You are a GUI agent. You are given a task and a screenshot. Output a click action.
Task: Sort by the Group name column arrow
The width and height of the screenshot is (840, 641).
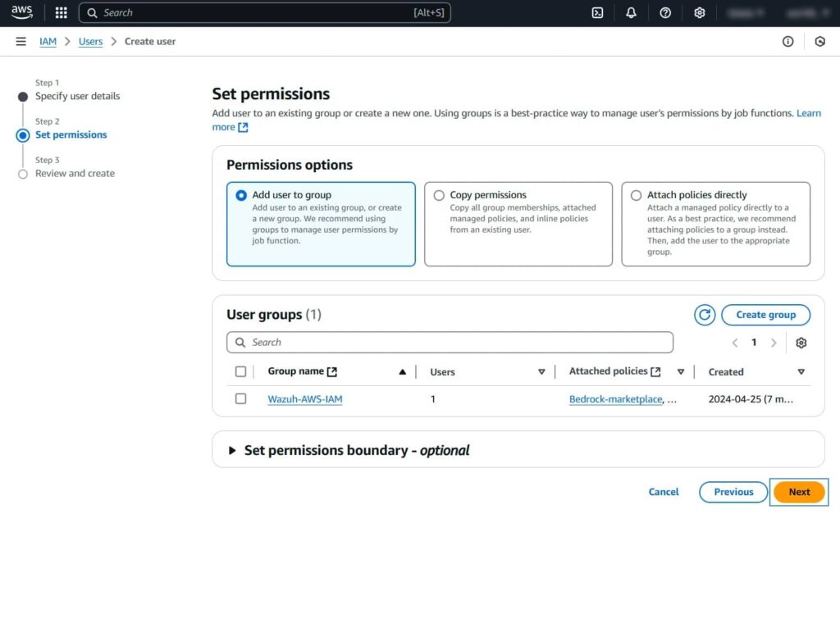click(x=402, y=371)
